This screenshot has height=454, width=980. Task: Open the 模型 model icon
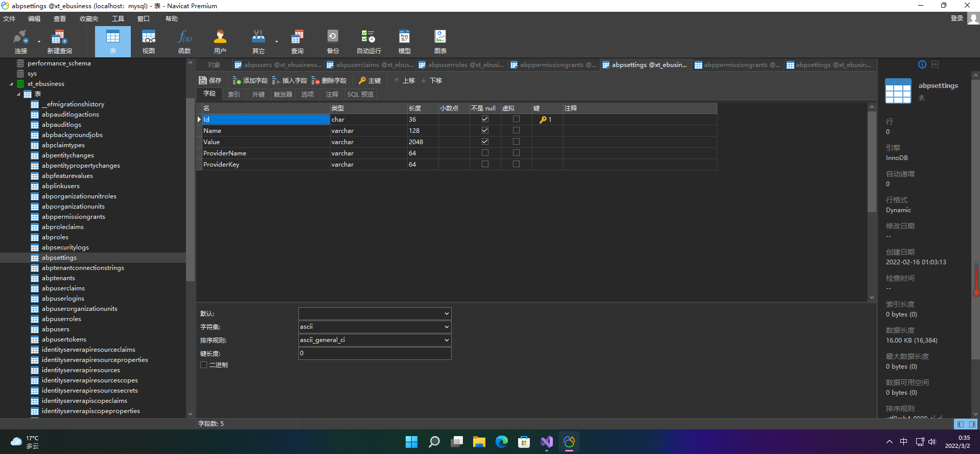404,41
